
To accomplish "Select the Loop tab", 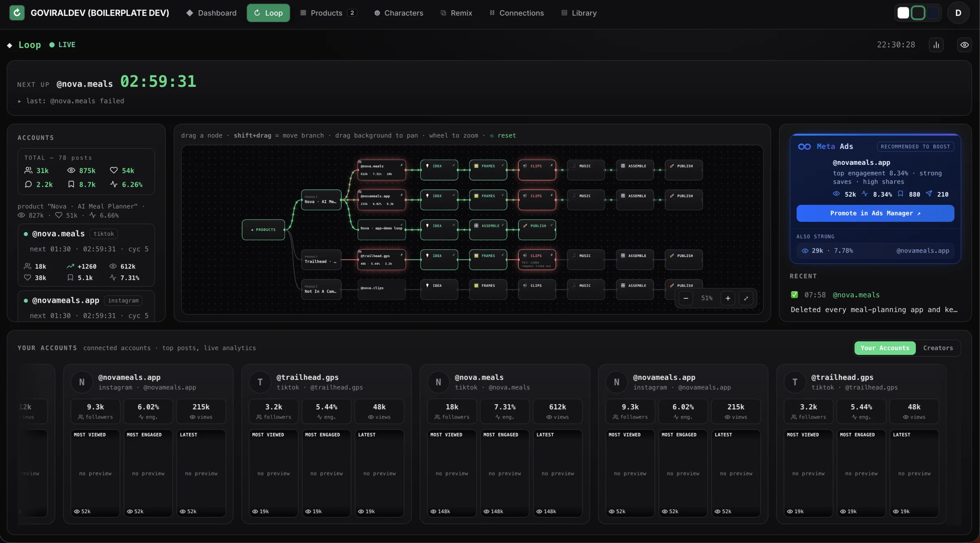I will click(x=268, y=13).
